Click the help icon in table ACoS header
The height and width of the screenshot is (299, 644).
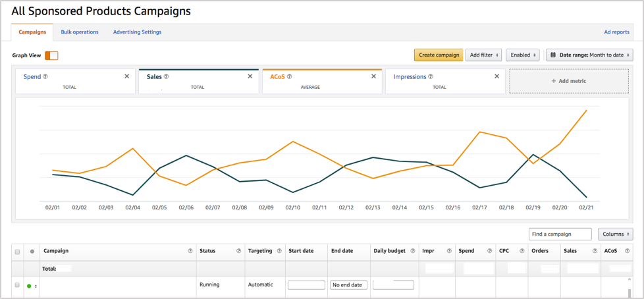627,251
